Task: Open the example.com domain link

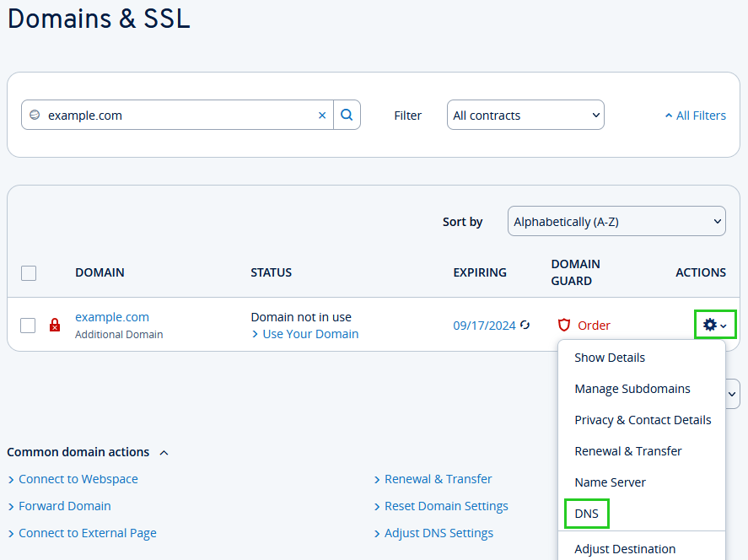Action: [x=112, y=317]
